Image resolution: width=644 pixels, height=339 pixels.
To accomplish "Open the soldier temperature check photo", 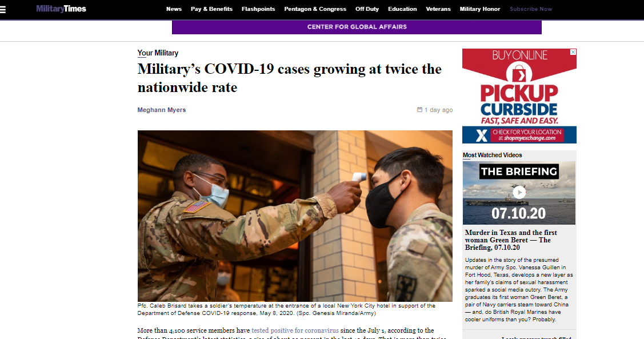I will click(295, 216).
